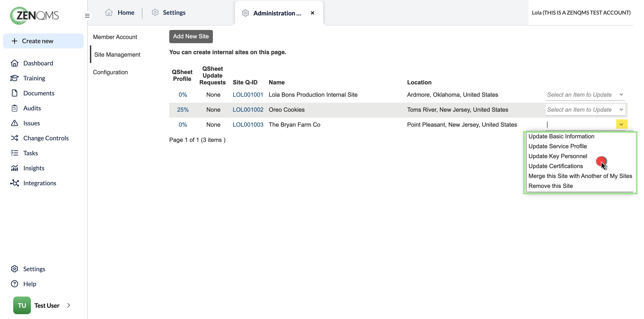Go to Documents in the sidebar
This screenshot has height=319, width=644.
pos(39,93)
